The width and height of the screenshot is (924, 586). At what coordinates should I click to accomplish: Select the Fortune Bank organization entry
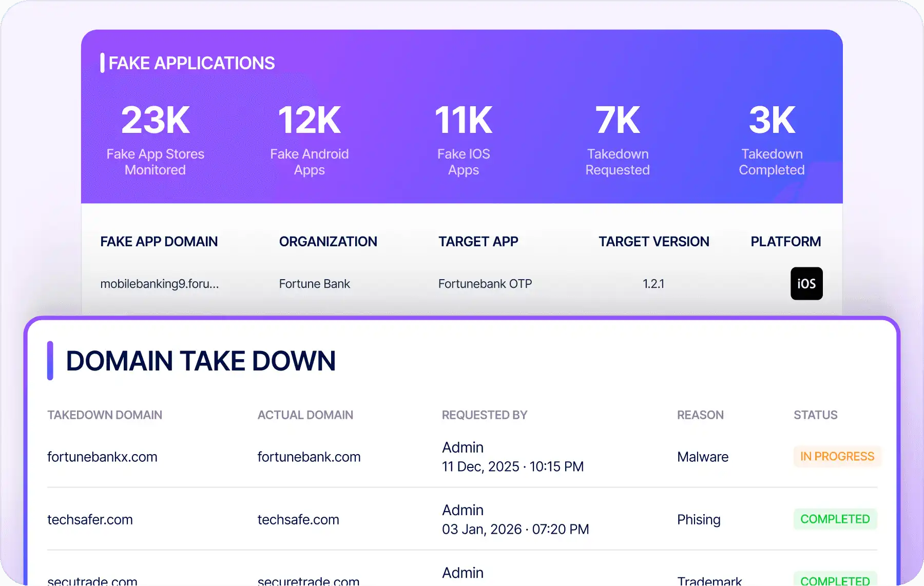[314, 284]
